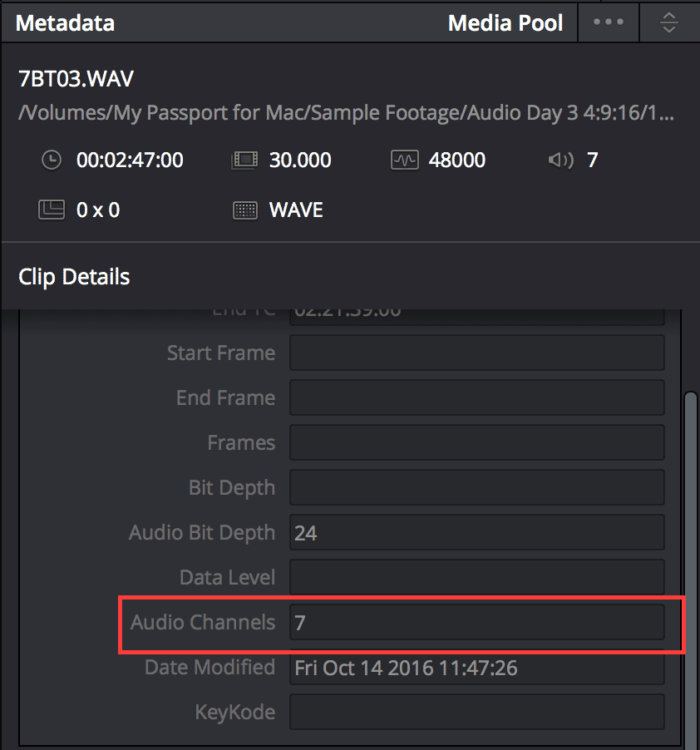Open the three-dot metadata options menu
The width and height of the screenshot is (700, 750).
pos(609,22)
